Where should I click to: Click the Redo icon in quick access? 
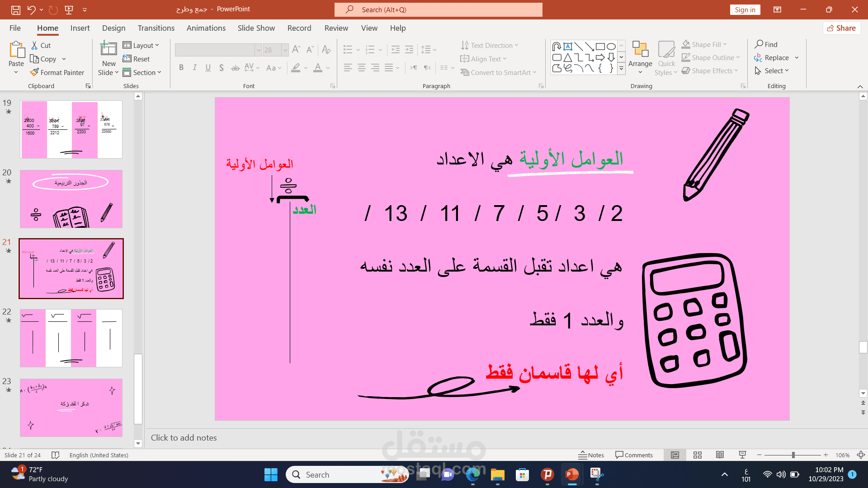pos(53,9)
